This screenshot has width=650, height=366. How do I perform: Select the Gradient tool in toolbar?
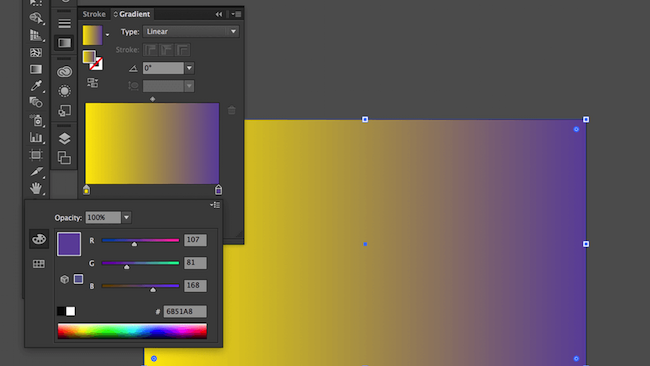(36, 69)
